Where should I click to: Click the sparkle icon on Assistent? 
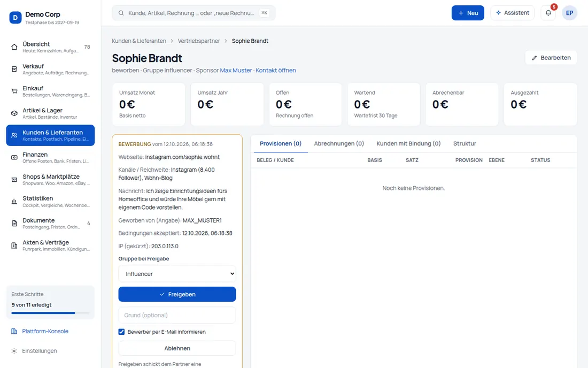click(498, 13)
